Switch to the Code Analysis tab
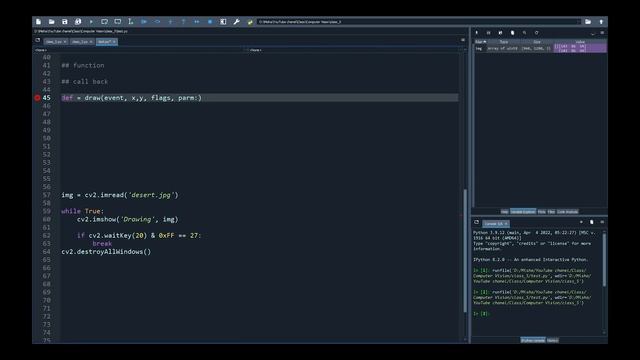 567,212
